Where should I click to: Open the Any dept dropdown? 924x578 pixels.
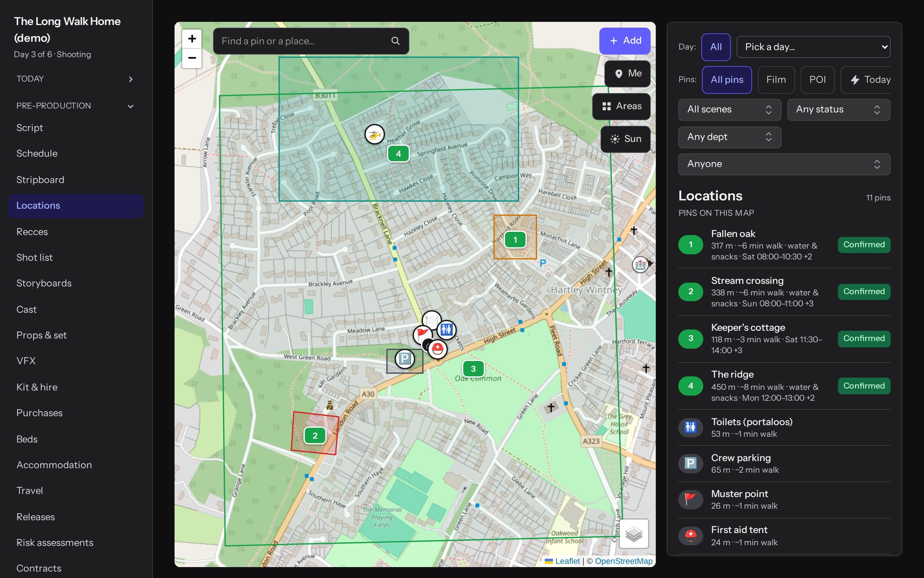(730, 137)
